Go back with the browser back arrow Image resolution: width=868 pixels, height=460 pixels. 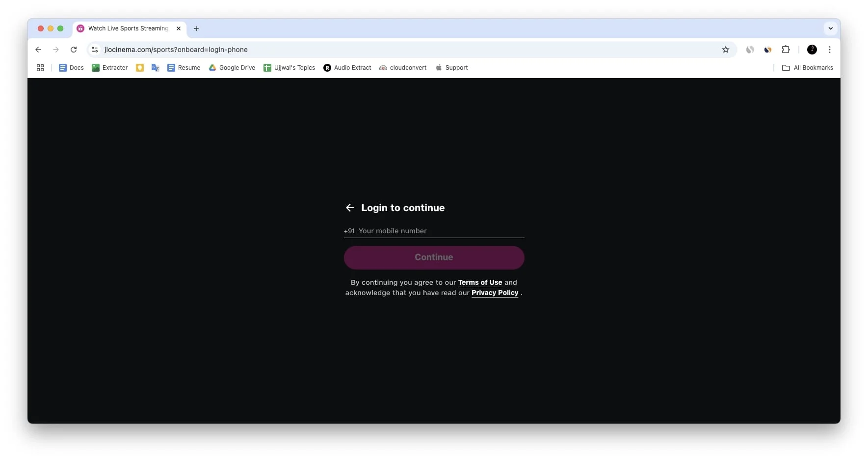click(38, 50)
